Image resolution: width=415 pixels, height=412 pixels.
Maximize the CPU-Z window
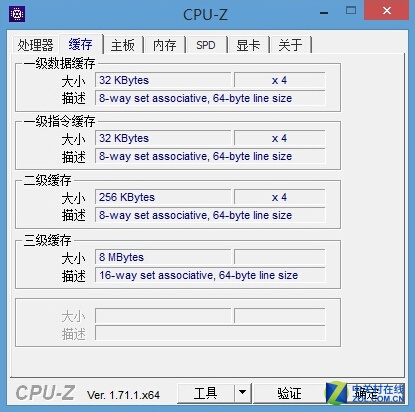(x=351, y=11)
